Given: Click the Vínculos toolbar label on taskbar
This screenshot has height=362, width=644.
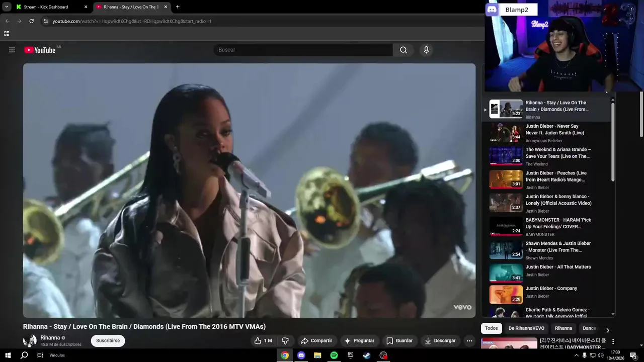Looking at the screenshot, I should pyautogui.click(x=57, y=355).
